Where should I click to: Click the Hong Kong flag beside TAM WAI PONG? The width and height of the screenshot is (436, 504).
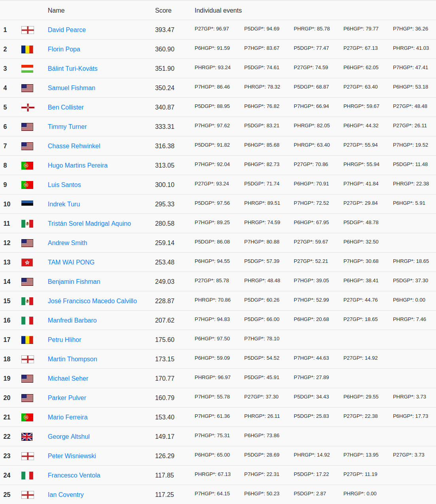[x=27, y=262]
